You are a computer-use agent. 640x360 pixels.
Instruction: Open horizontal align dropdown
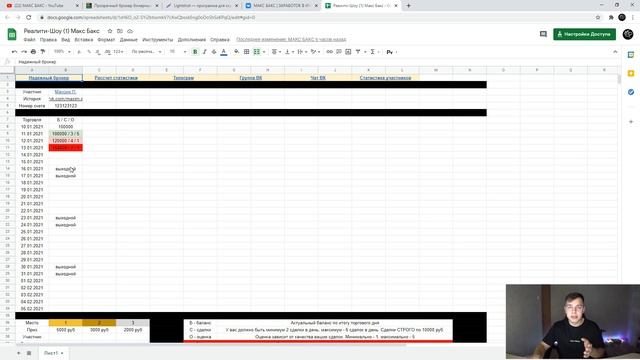coord(276,52)
